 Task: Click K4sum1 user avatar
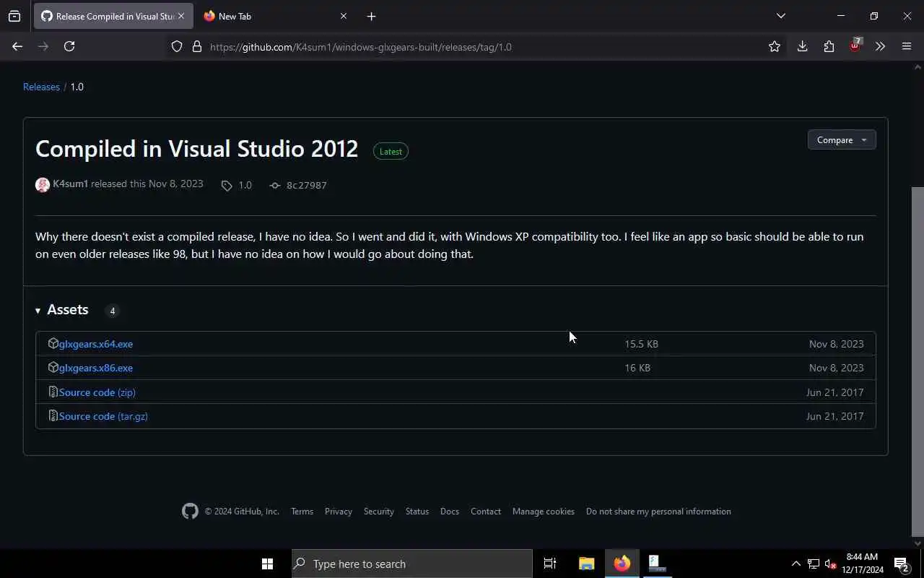pyautogui.click(x=43, y=184)
